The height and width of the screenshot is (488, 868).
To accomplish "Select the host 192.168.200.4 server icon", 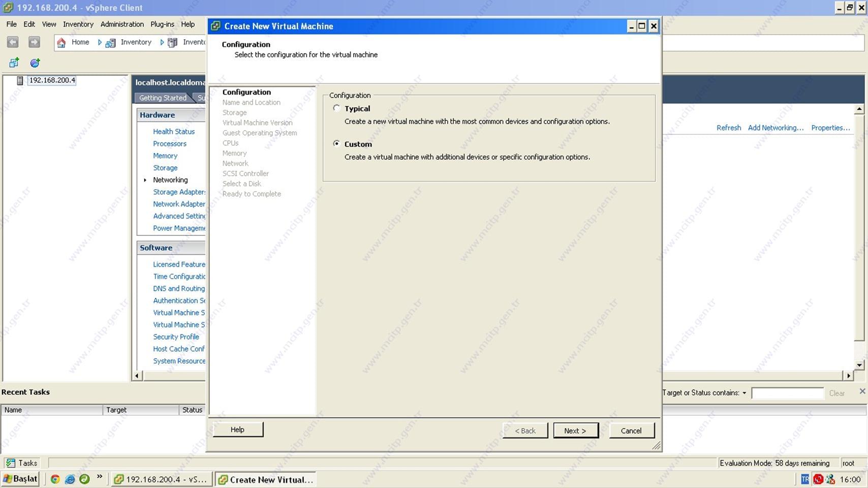I will coord(20,80).
